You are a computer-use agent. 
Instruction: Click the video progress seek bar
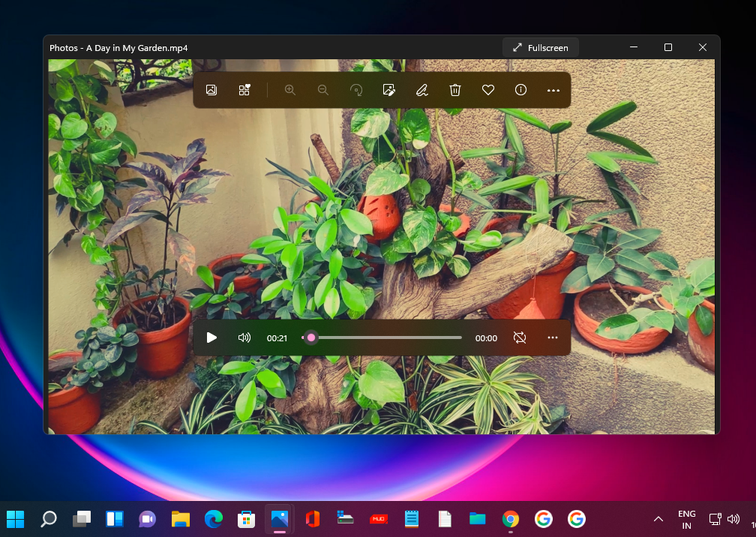click(382, 337)
